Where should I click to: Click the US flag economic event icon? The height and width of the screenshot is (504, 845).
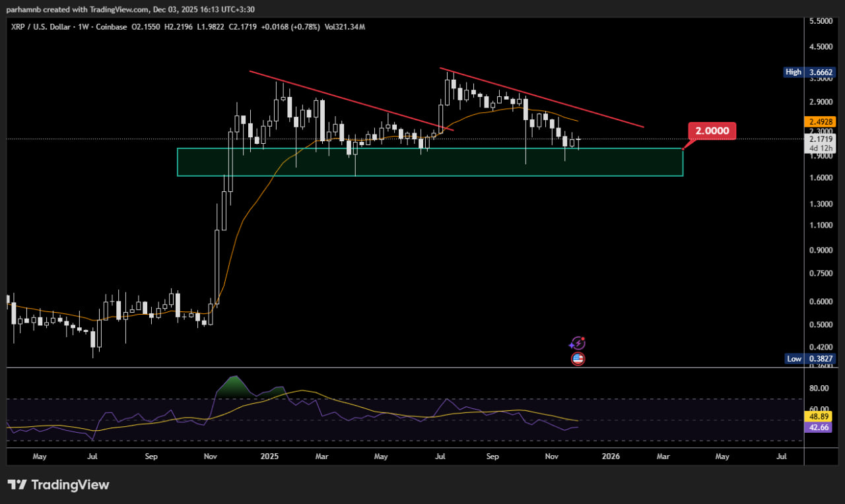tap(578, 358)
